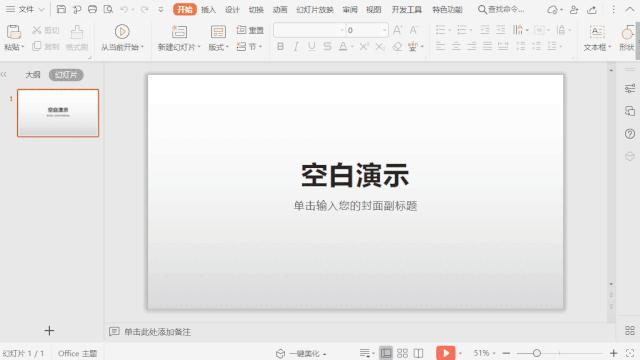The height and width of the screenshot is (360, 640).
Task: Open the Special Features (特色功能) tab
Action: click(447, 9)
